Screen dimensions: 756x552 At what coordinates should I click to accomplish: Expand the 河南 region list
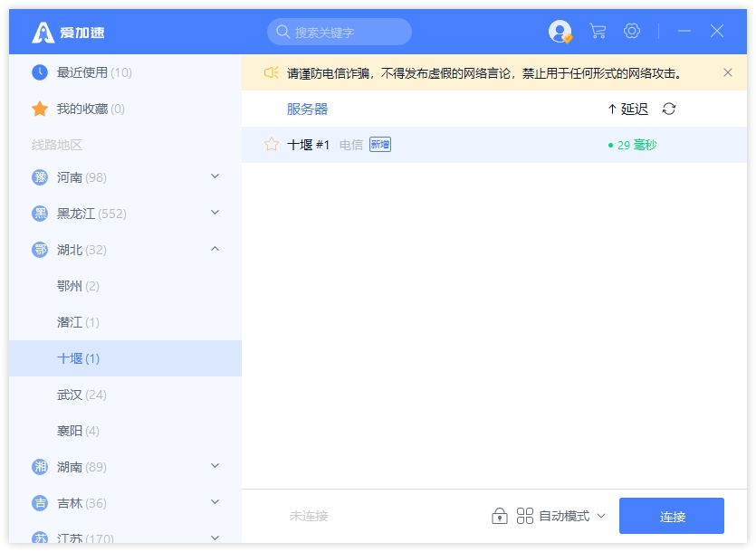pyautogui.click(x=215, y=176)
